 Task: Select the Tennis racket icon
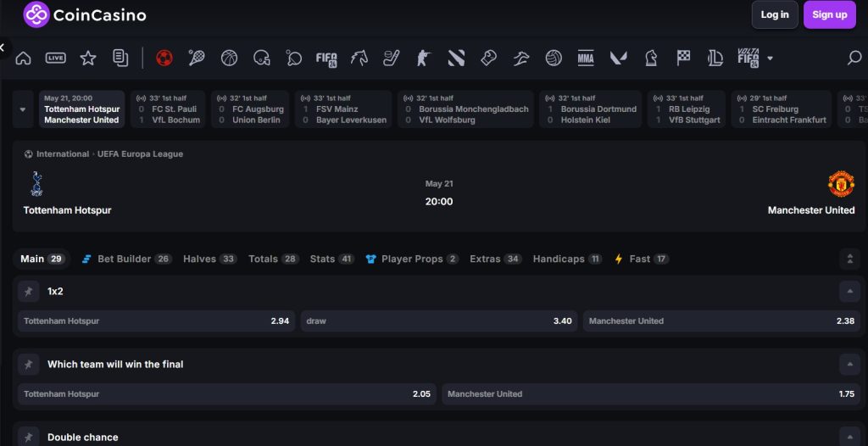pos(197,58)
